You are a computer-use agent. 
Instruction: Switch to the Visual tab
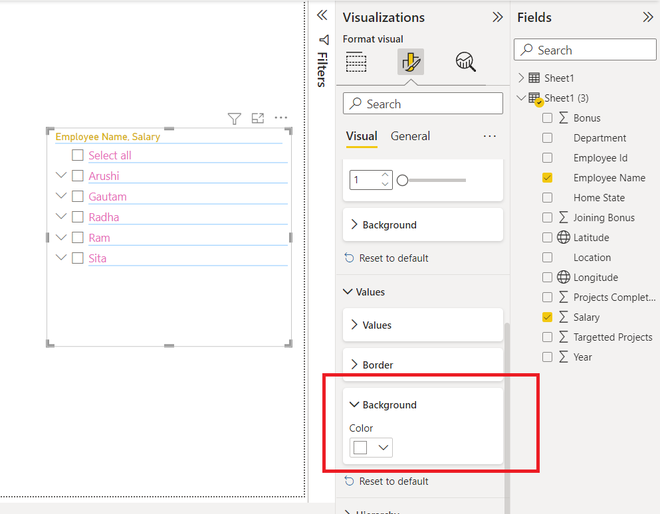(362, 136)
